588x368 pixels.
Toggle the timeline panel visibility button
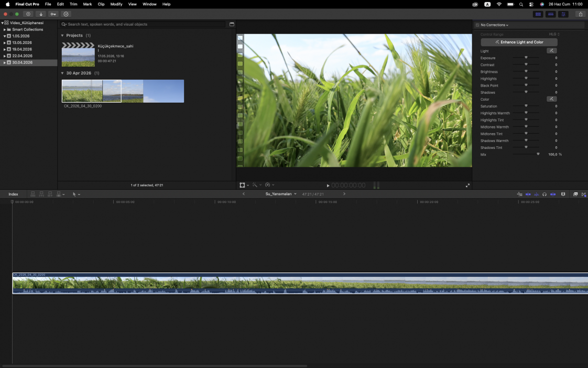550,14
